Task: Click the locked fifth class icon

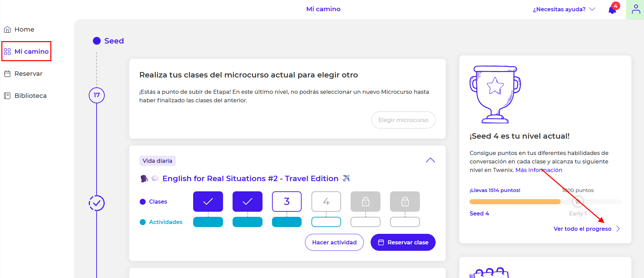Action: (x=366, y=202)
